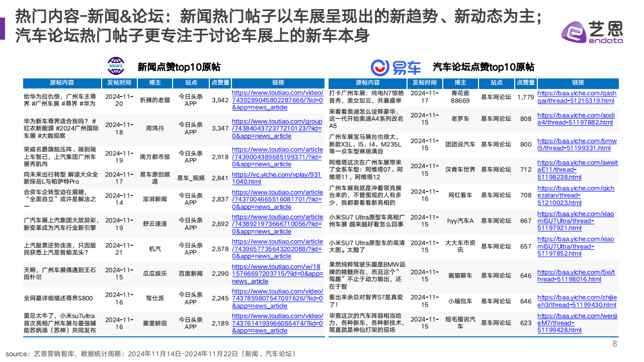Open toutiao video link for 雾里耕田 post
The width and height of the screenshot is (644, 362).
click(277, 323)
